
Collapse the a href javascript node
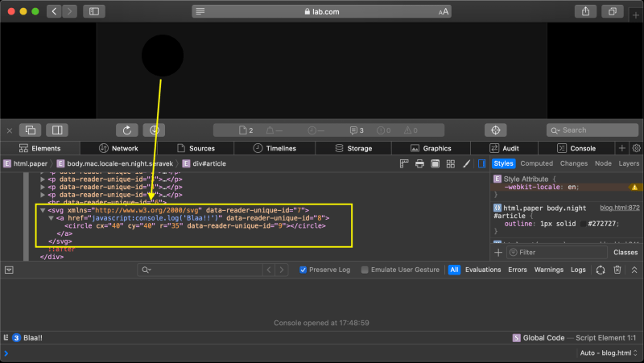tap(51, 218)
